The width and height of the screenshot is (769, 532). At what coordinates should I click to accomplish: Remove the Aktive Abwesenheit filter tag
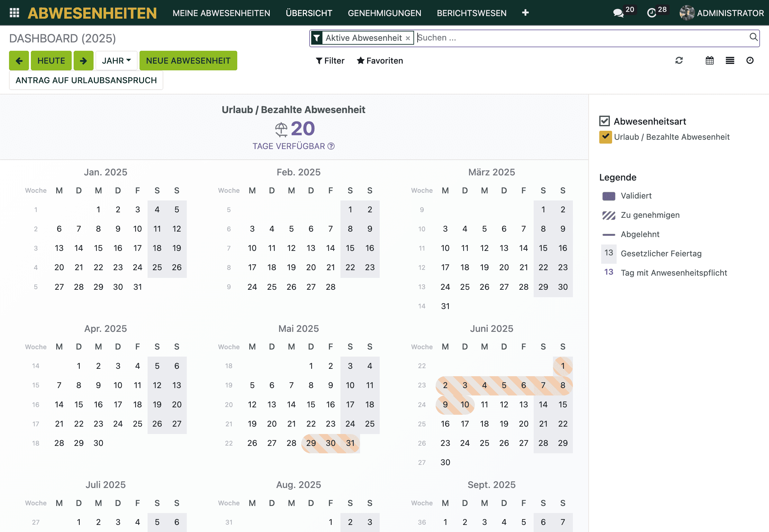(408, 38)
